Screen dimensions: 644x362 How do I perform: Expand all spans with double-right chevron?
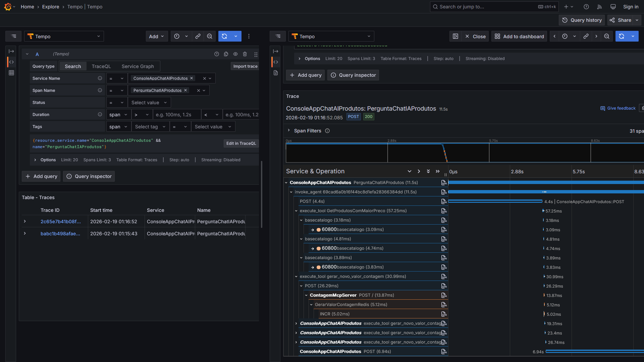coord(438,171)
